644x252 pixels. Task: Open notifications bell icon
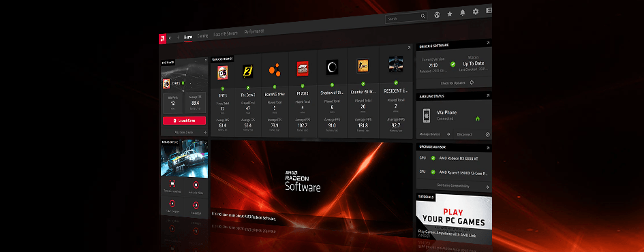click(463, 13)
